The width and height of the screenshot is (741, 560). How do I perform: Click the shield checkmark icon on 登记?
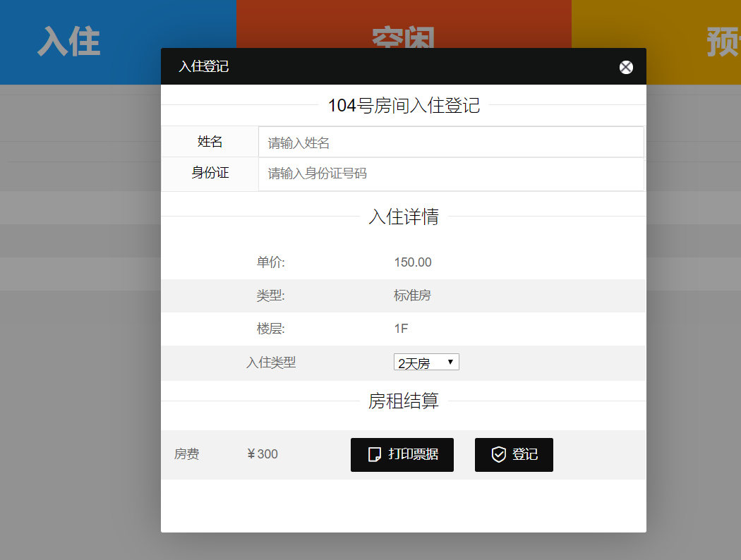click(499, 454)
